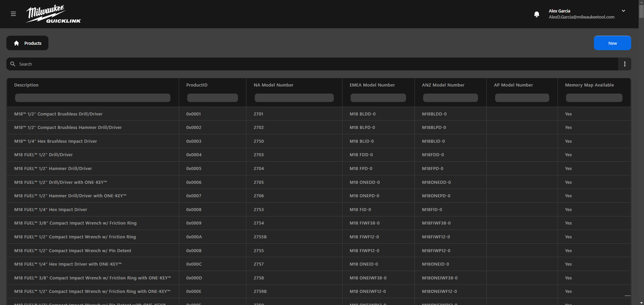
Task: Focus the Memory Map Available filter box
Action: pyautogui.click(x=594, y=98)
